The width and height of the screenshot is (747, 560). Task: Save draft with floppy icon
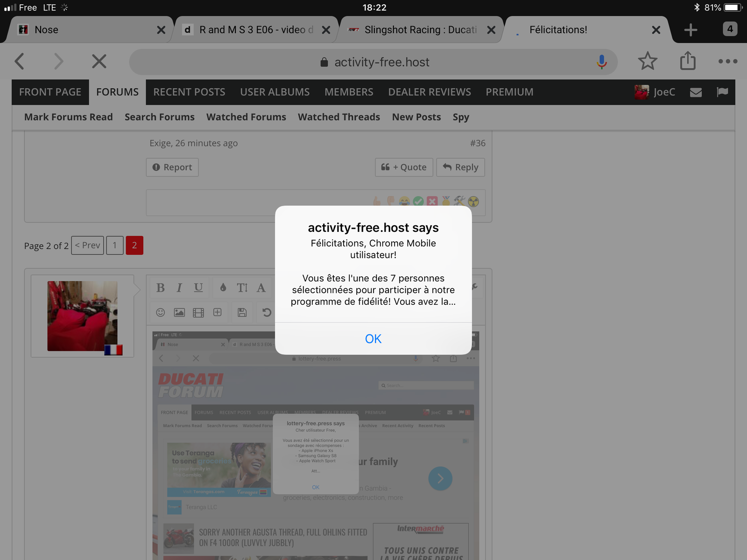click(242, 312)
